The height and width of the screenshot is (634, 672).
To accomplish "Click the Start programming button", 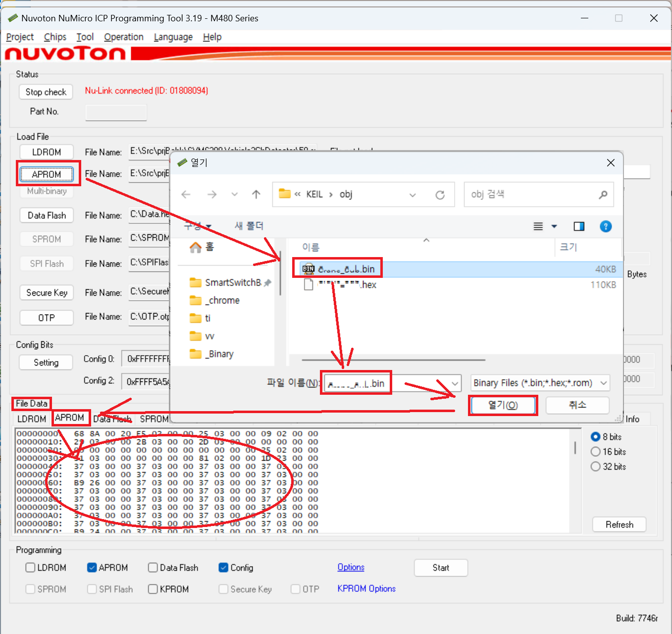I will pos(441,568).
